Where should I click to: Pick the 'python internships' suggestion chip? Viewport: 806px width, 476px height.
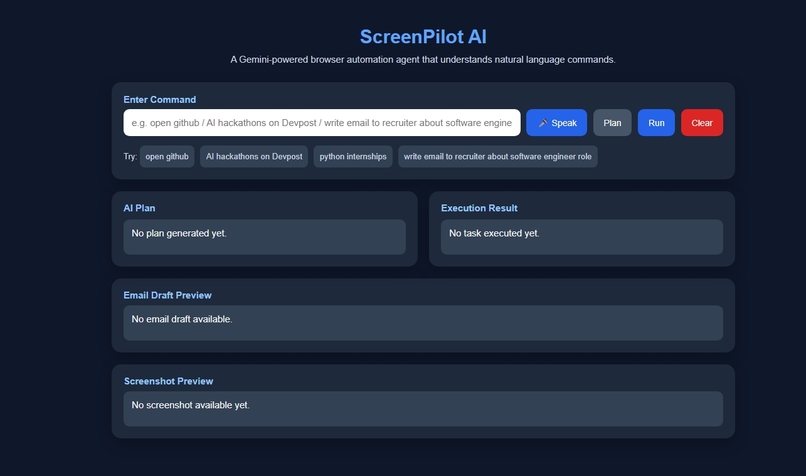(x=353, y=157)
